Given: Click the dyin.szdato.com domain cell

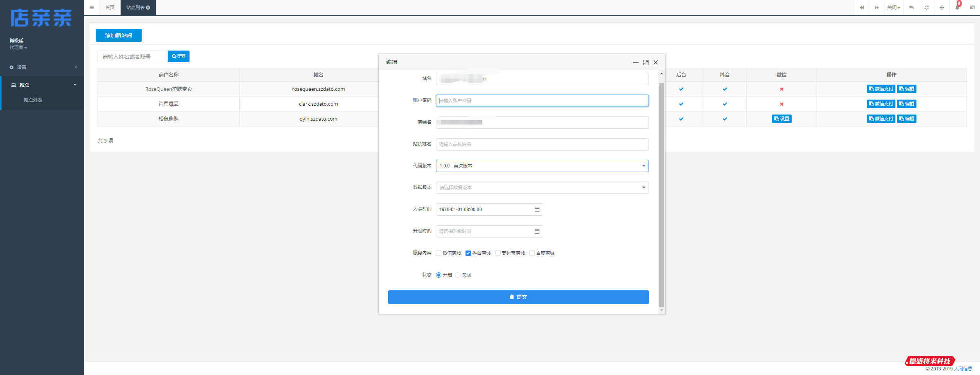Looking at the screenshot, I should [318, 119].
